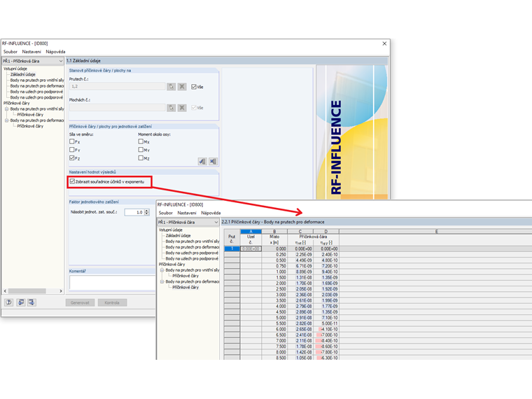The image size is (532, 399).
Task: Click the Místo cell showing 0.250
Action: pyautogui.click(x=274, y=255)
